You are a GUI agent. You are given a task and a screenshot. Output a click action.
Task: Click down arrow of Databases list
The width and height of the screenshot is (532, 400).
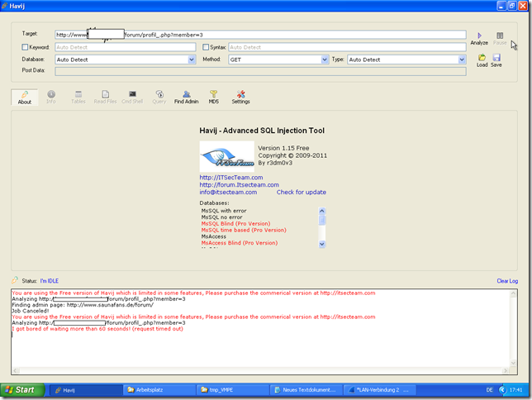pyautogui.click(x=322, y=244)
